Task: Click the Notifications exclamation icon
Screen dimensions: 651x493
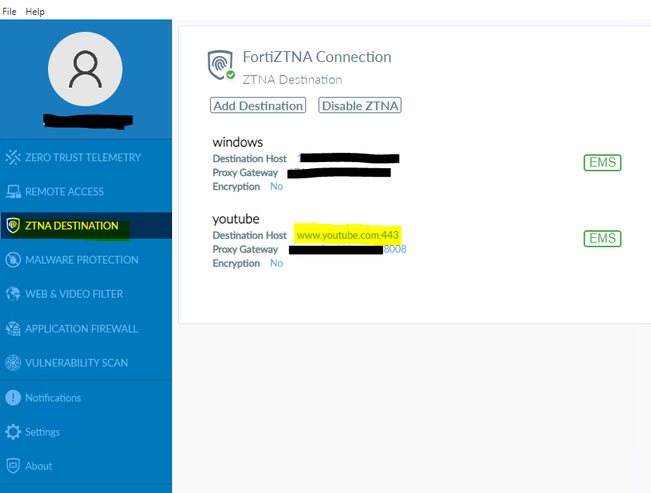Action: 13,397
